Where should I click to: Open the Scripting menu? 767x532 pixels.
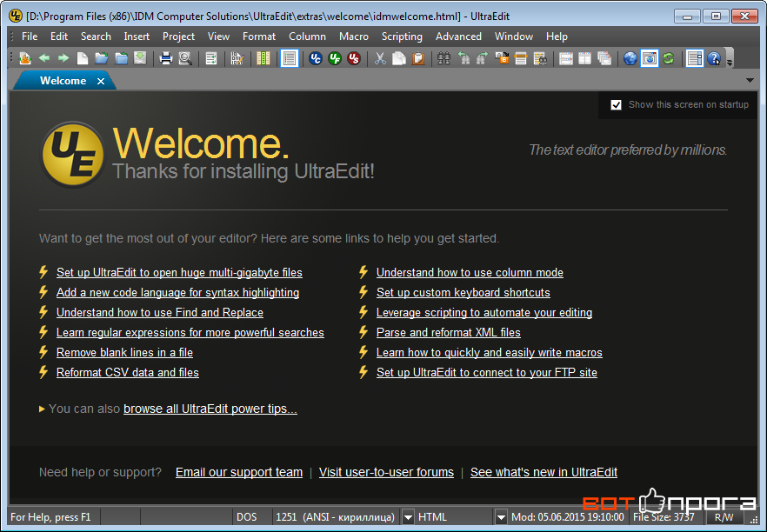pos(402,37)
